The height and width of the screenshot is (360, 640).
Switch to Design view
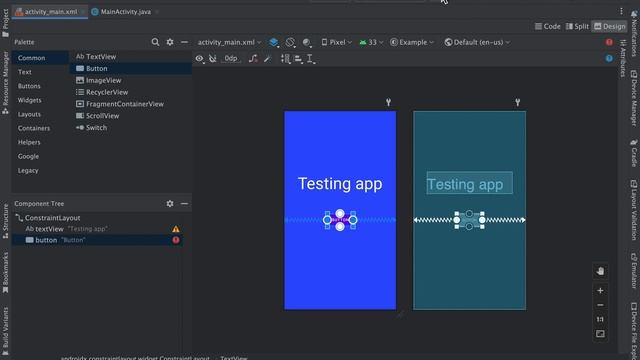pos(610,27)
